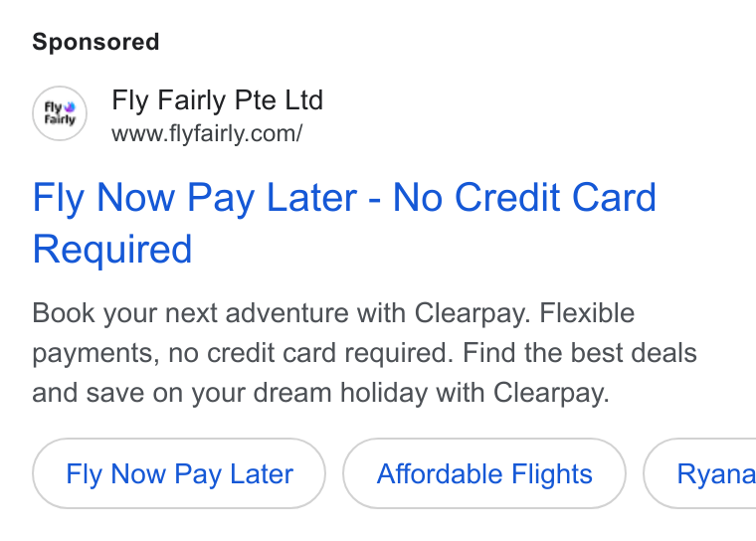Image resolution: width=756 pixels, height=541 pixels.
Task: Open the "Fly Now Pay Later - No Credit Card" headline
Action: pos(344,197)
